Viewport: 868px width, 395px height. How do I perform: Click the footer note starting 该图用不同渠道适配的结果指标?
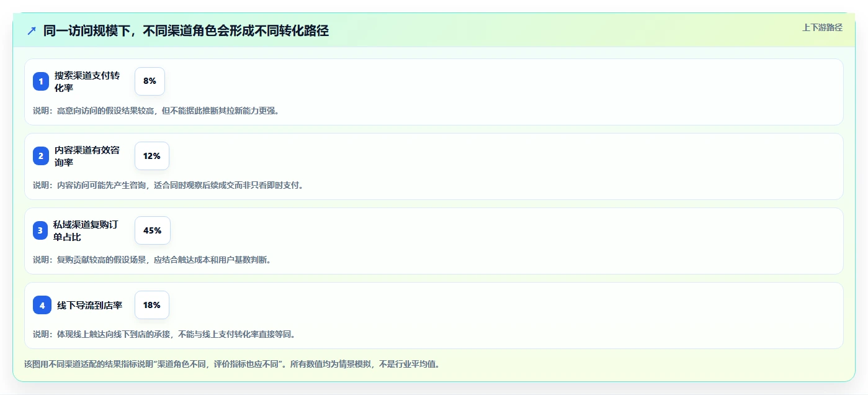232,364
